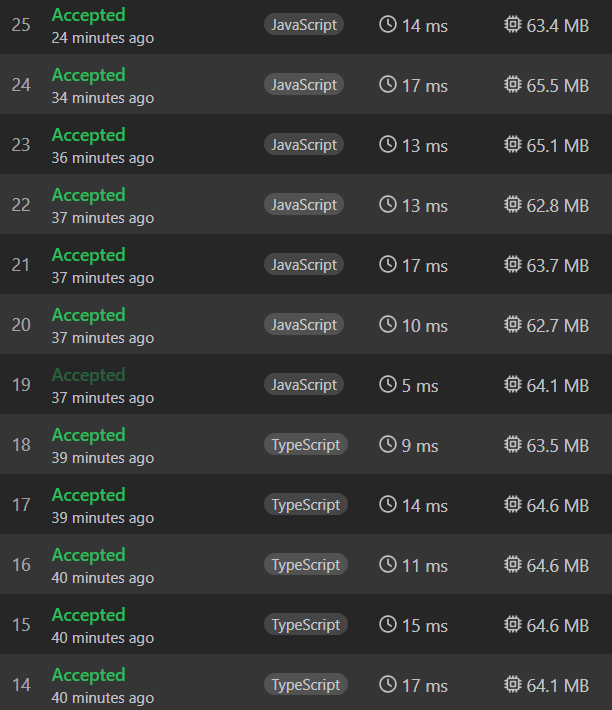Click the JavaScript tag on submission 22
The height and width of the screenshot is (710, 612).
pyautogui.click(x=304, y=205)
